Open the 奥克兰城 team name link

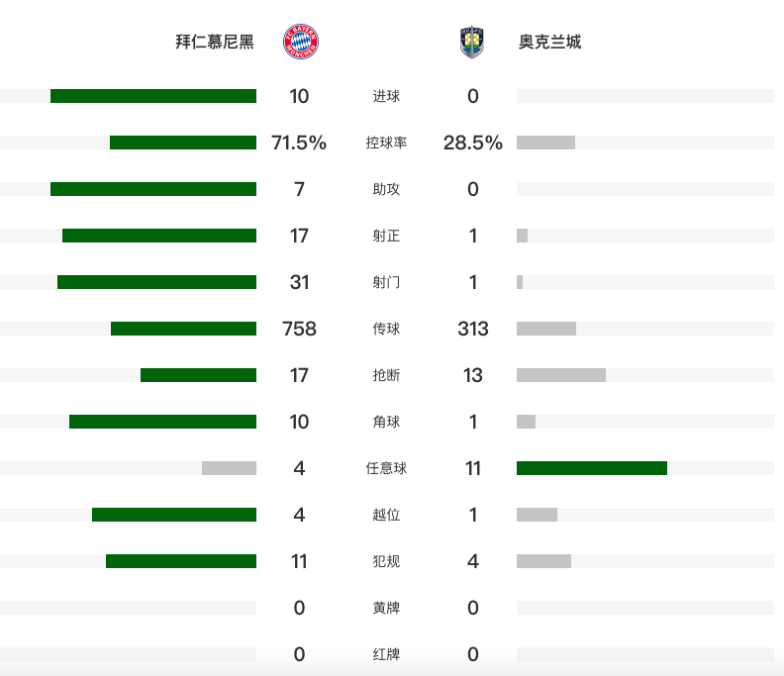(x=549, y=42)
